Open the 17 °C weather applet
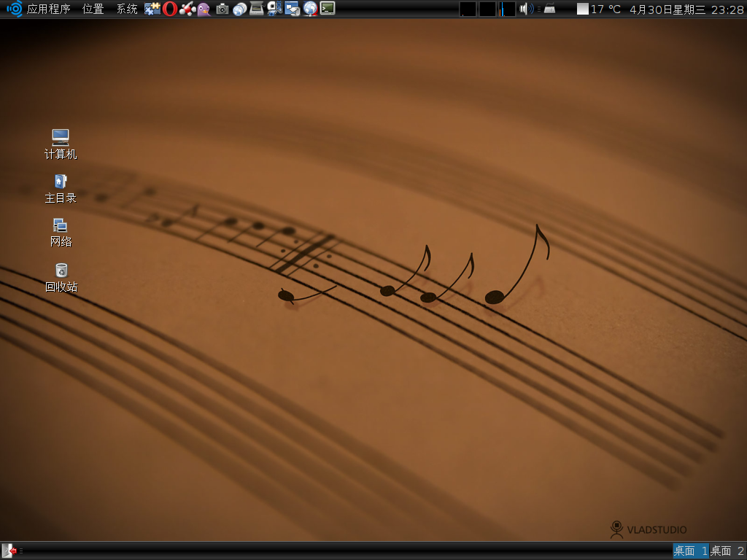Screen dimensions: 747x560 [x=599, y=9]
